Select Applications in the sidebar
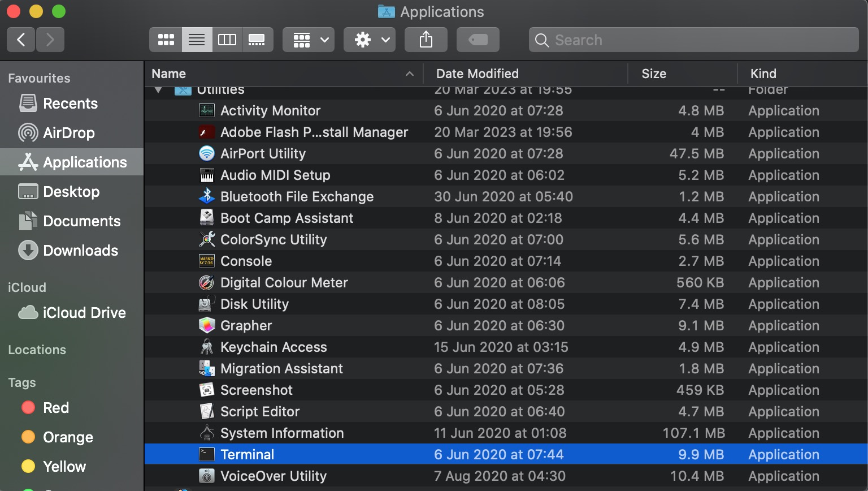This screenshot has width=868, height=491. pyautogui.click(x=71, y=162)
